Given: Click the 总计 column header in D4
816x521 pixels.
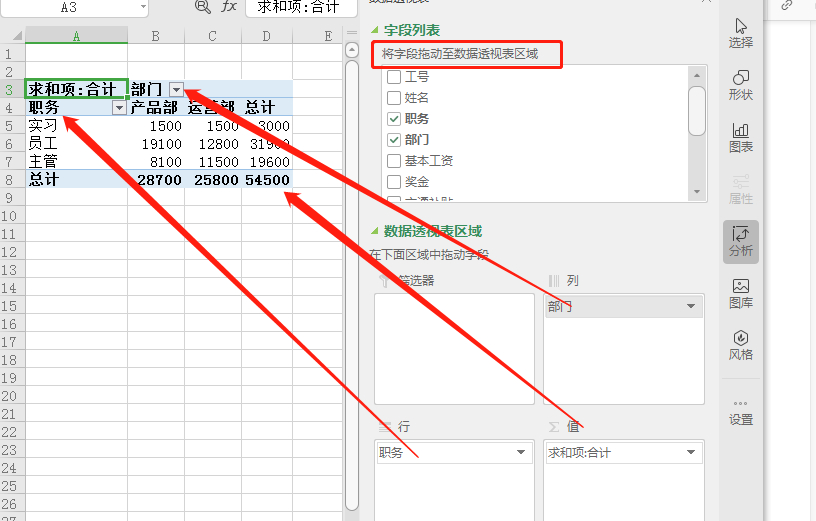Looking at the screenshot, I should pos(267,108).
